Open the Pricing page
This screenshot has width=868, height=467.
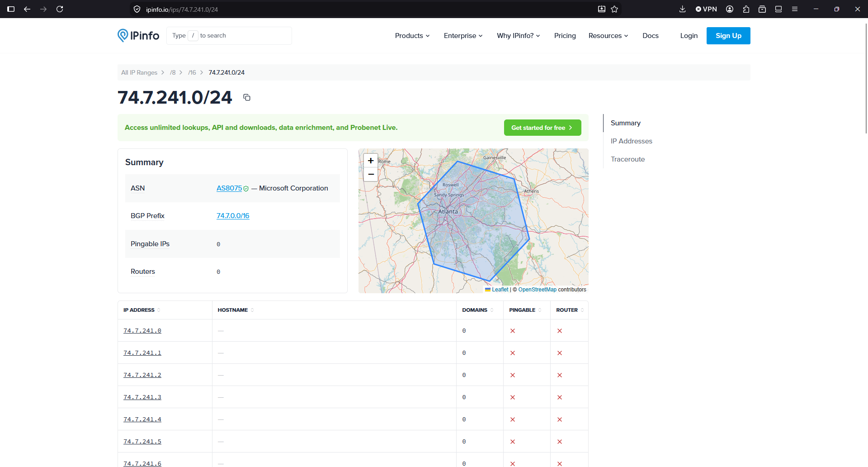tap(565, 36)
